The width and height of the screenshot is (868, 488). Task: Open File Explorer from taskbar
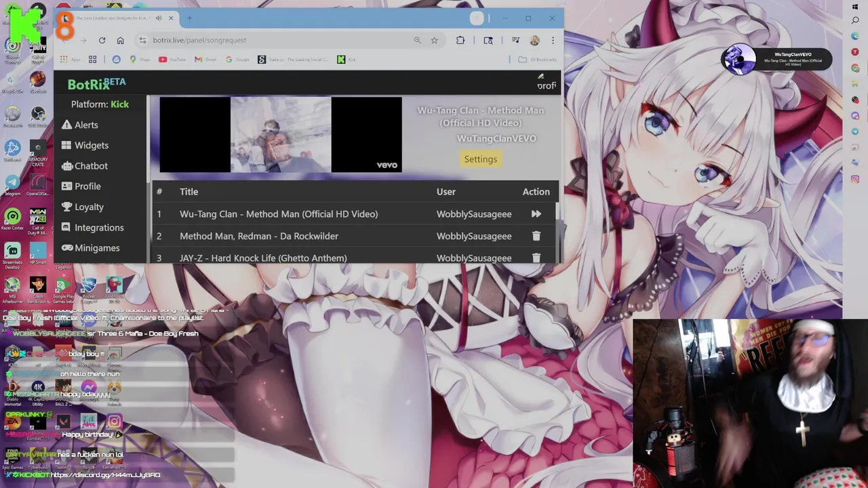855,83
